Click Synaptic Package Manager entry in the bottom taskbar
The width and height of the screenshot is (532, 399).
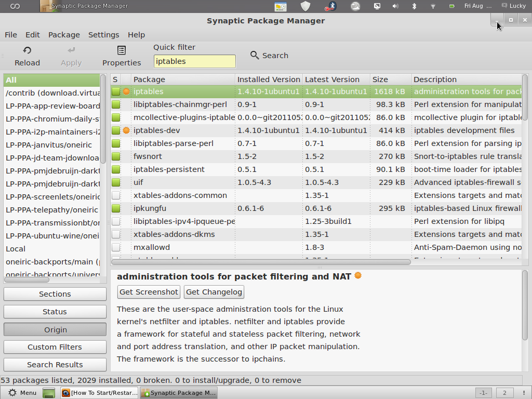click(179, 393)
